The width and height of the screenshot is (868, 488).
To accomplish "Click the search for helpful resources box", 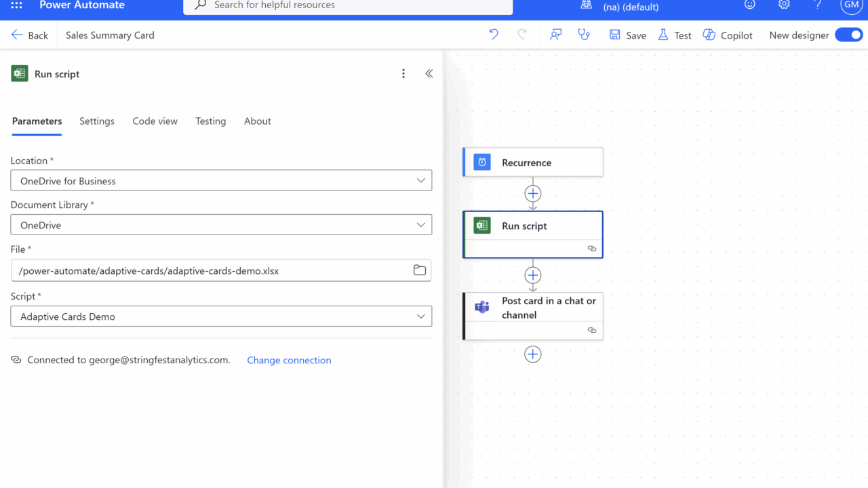I will point(348,5).
